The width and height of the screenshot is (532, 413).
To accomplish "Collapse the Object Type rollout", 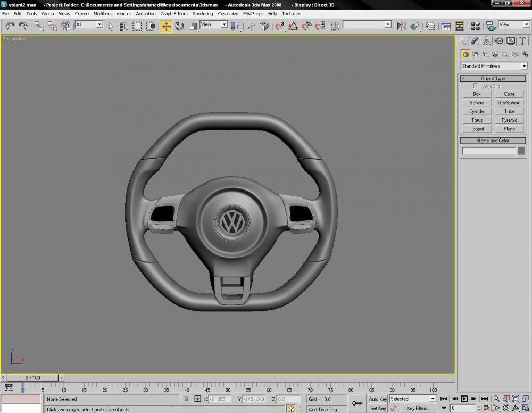I will (x=493, y=78).
